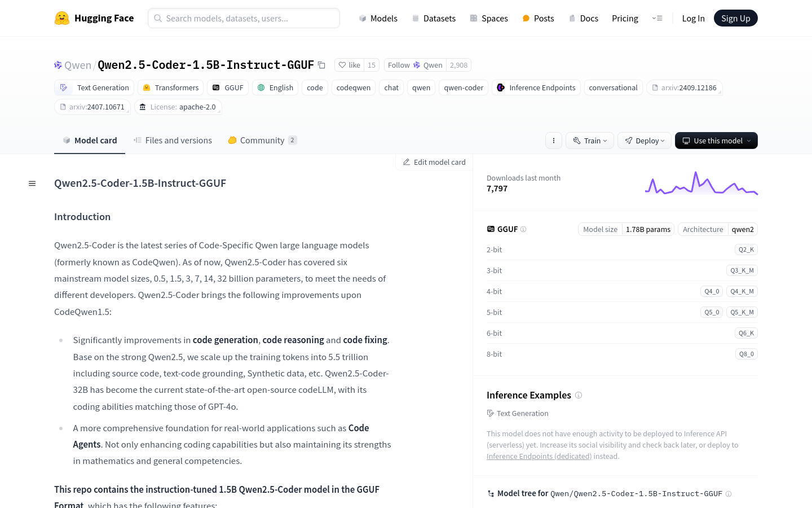Click the Text Generation inference label
This screenshot has width=812, height=508.
(x=518, y=413)
